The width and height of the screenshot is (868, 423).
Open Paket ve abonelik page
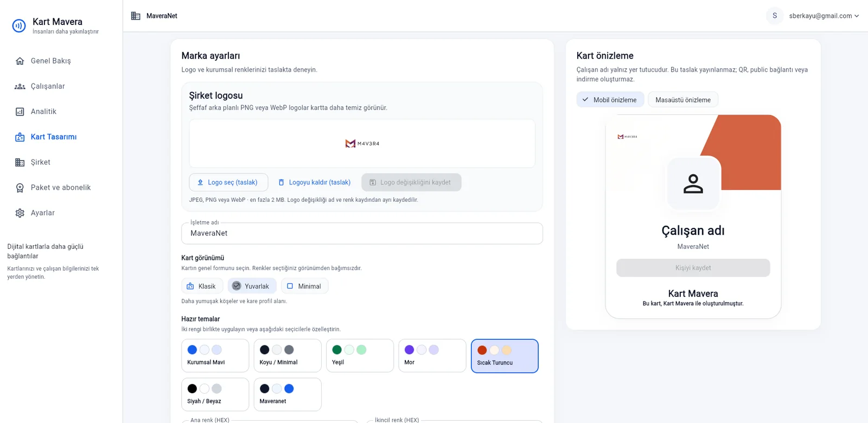tap(61, 188)
